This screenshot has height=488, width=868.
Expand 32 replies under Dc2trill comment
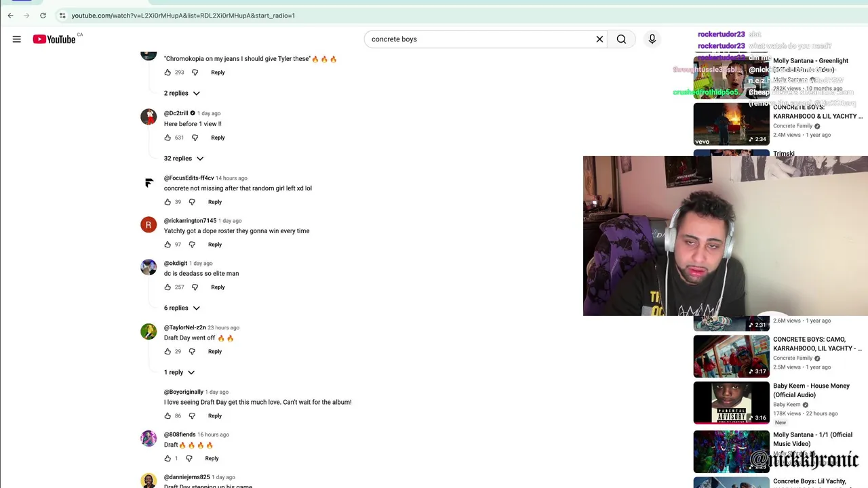(184, 159)
